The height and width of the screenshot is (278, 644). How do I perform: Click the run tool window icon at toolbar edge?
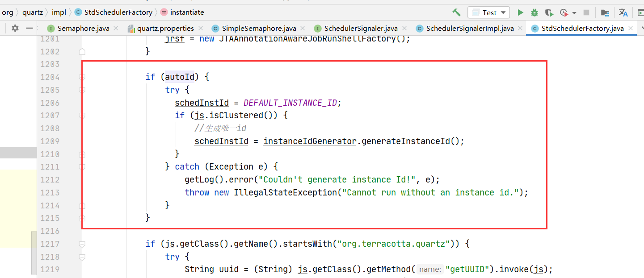point(640,12)
